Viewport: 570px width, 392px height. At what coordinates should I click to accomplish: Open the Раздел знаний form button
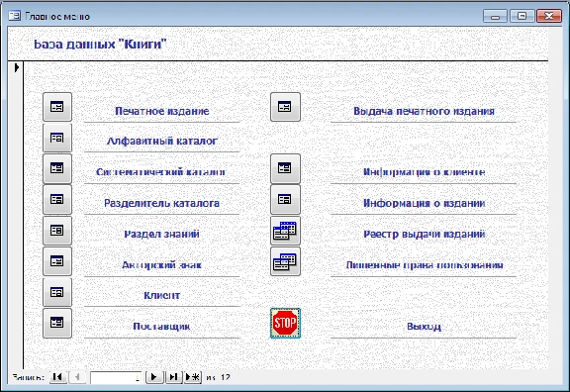click(x=57, y=231)
